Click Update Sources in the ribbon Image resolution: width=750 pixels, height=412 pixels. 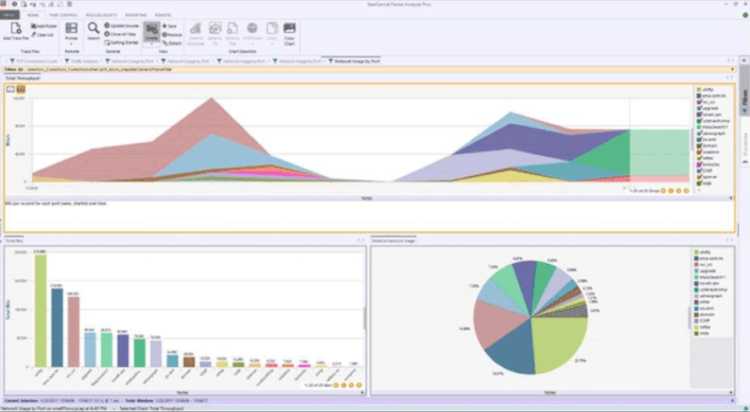coord(122,25)
